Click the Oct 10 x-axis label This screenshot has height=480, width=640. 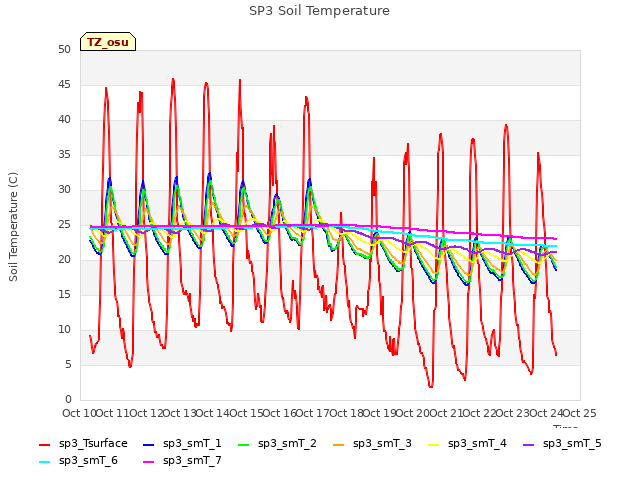coord(79,413)
